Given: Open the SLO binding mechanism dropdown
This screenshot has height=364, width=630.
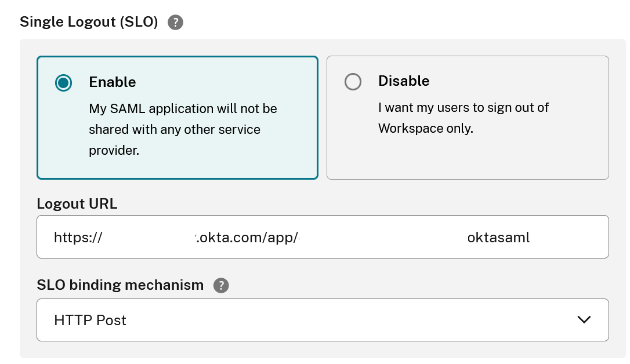Looking at the screenshot, I should [323, 319].
